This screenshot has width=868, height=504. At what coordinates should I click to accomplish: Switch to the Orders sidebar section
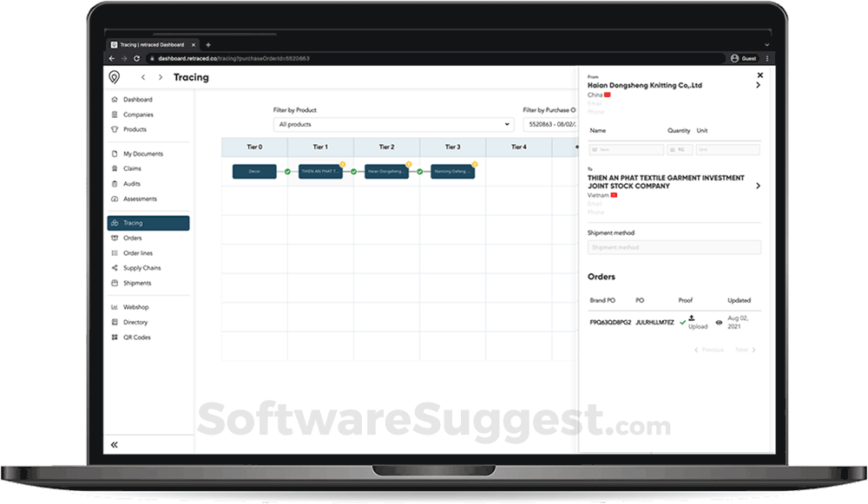point(134,238)
